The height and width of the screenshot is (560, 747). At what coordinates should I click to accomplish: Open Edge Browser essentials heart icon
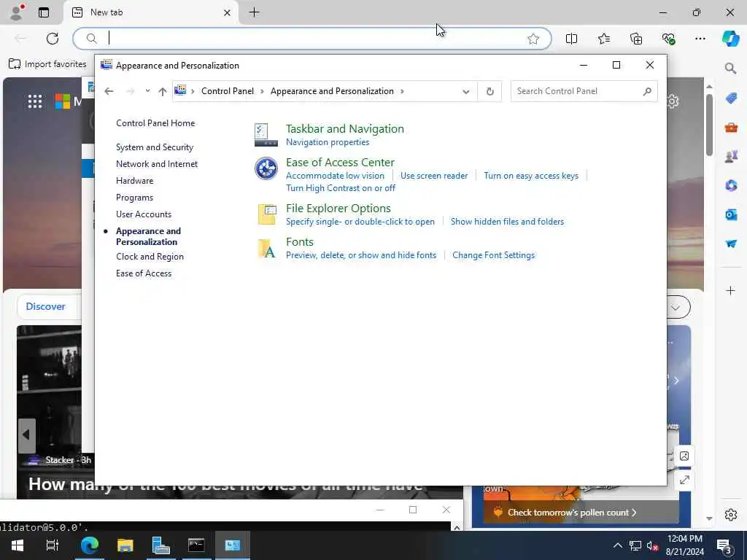668,39
